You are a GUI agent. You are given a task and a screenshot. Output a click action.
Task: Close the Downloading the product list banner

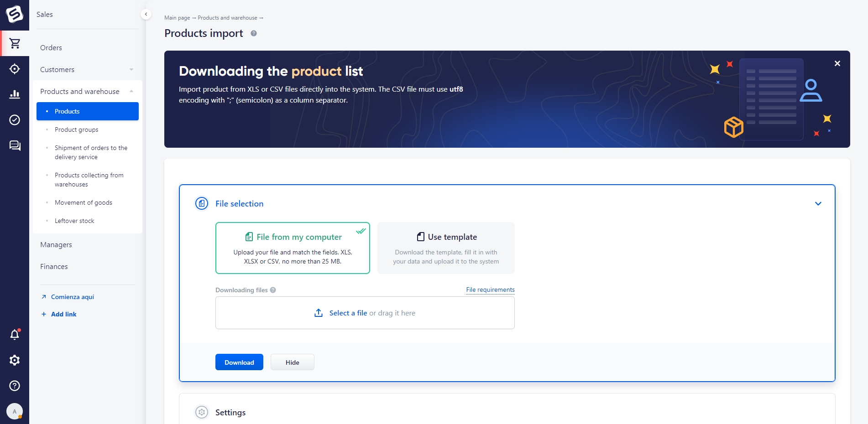click(837, 63)
